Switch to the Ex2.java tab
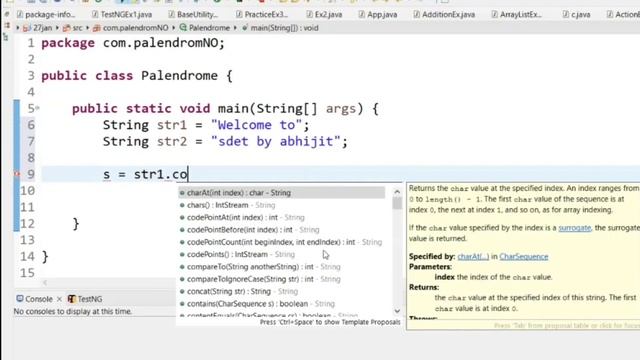 pyautogui.click(x=324, y=14)
